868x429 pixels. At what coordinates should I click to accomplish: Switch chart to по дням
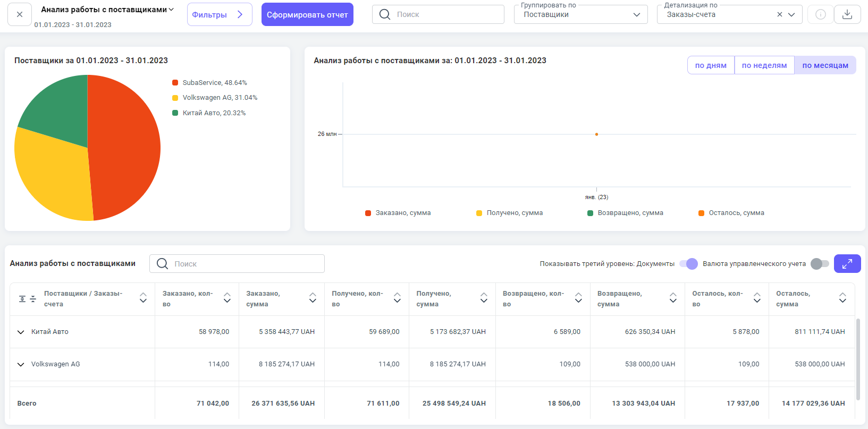click(710, 65)
